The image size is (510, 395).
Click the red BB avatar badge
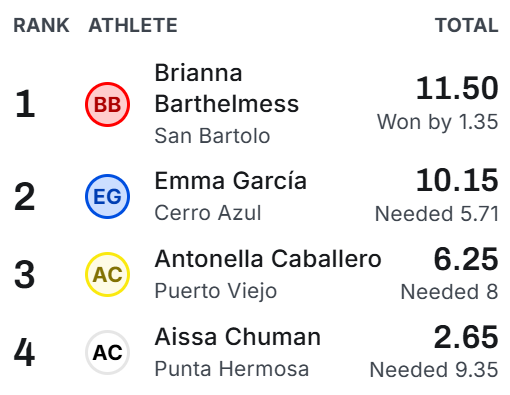(x=107, y=104)
